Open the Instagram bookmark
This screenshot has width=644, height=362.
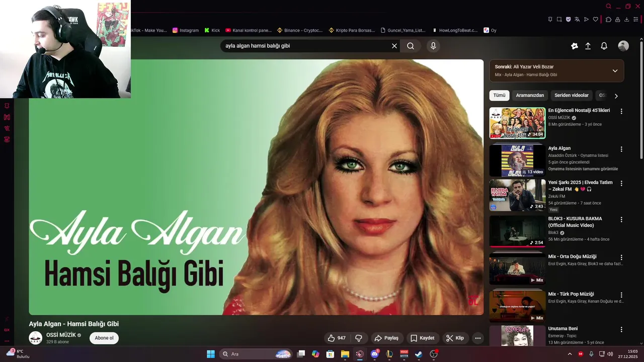(185, 30)
